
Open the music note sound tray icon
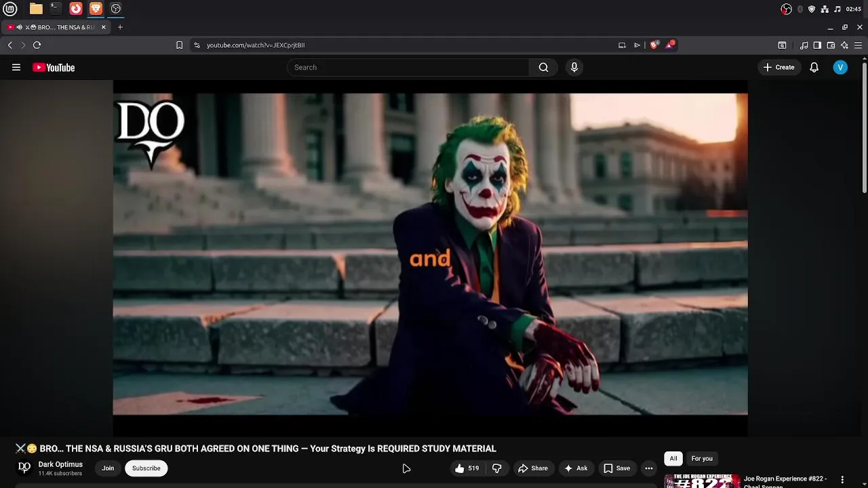coord(837,9)
